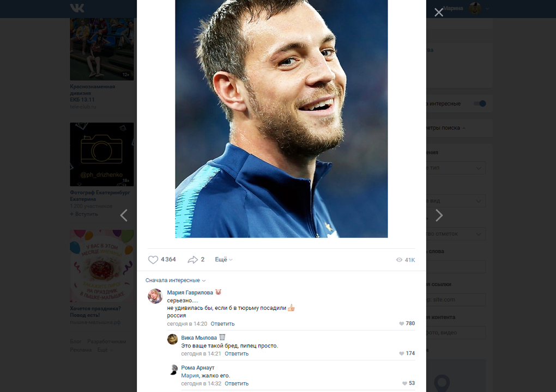Click Мария Гаврилова's avatar picture
The width and height of the screenshot is (556, 392).
click(x=155, y=296)
